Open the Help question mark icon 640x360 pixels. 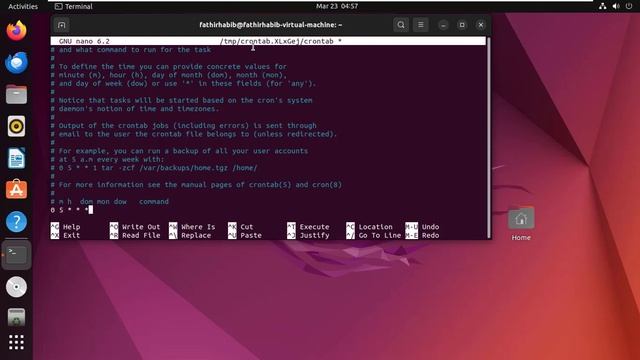point(16,222)
